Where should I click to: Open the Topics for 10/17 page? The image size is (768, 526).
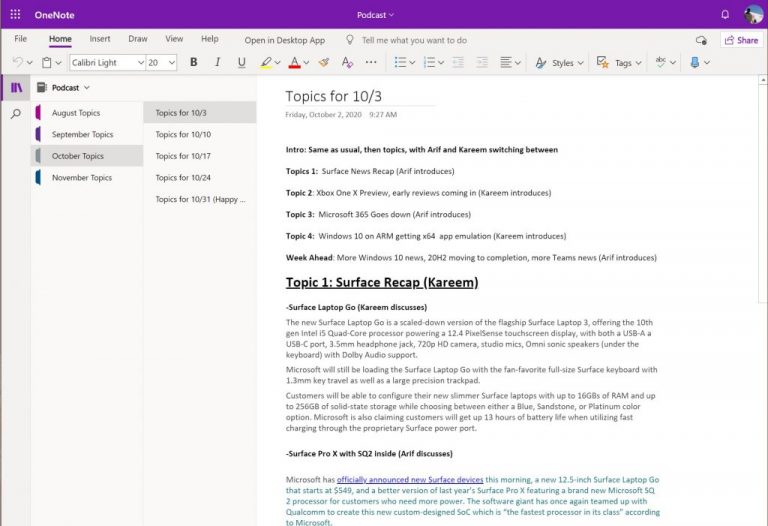(x=200, y=156)
